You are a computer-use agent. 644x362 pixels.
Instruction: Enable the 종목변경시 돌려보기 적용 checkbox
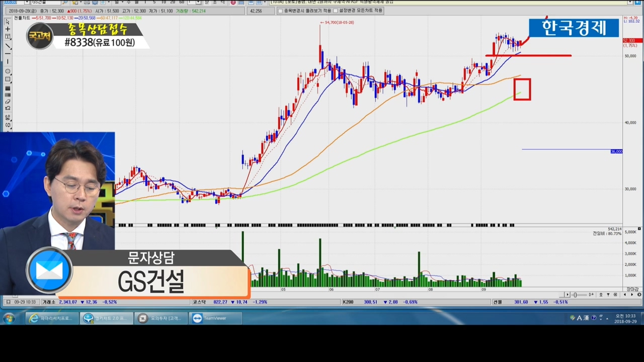281,11
